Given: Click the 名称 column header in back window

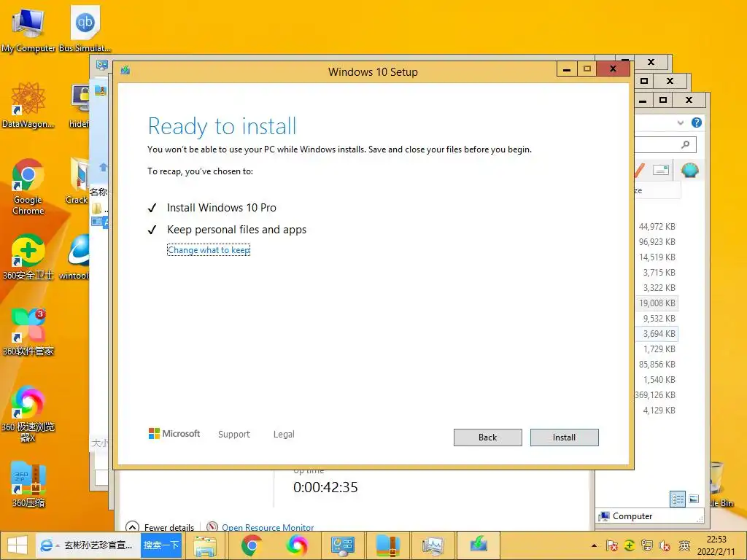Looking at the screenshot, I should point(98,192).
